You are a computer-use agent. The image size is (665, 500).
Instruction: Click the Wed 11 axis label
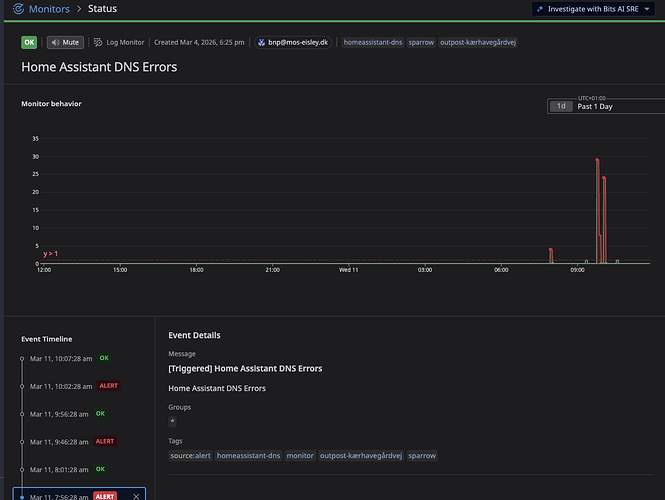click(x=349, y=270)
